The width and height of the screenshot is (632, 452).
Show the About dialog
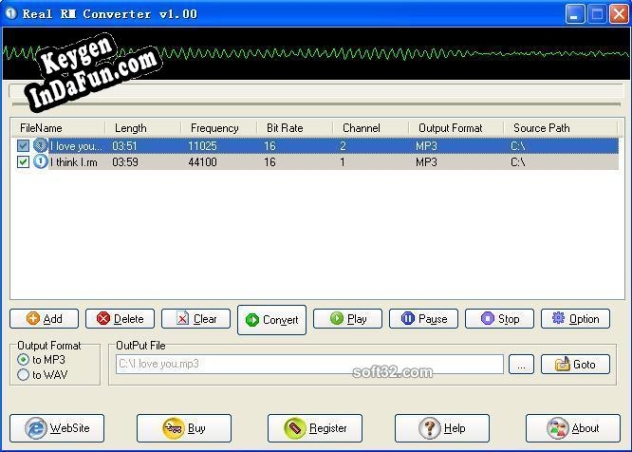click(x=573, y=428)
